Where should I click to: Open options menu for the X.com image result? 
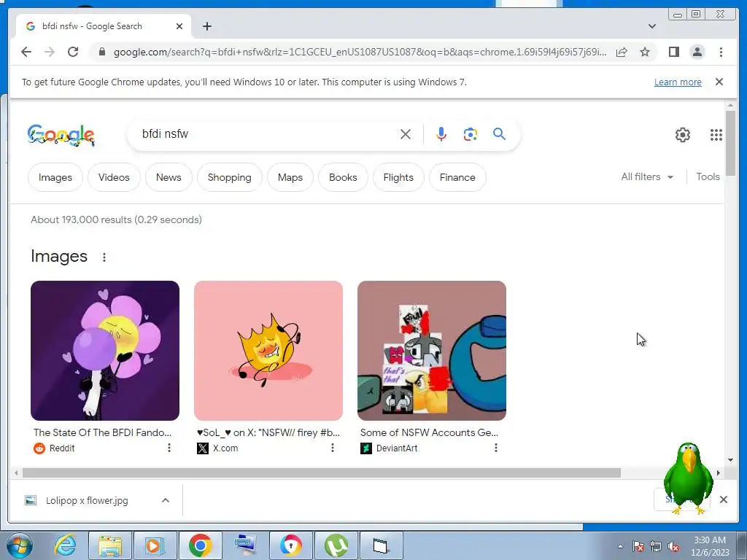333,448
